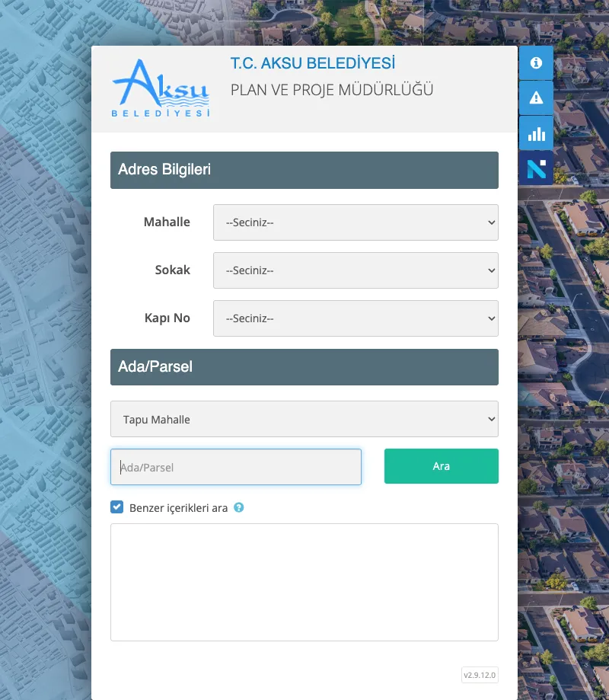Toggle the Benzer içerikleri ara checkbox
Viewport: 609px width, 700px height.
(117, 507)
